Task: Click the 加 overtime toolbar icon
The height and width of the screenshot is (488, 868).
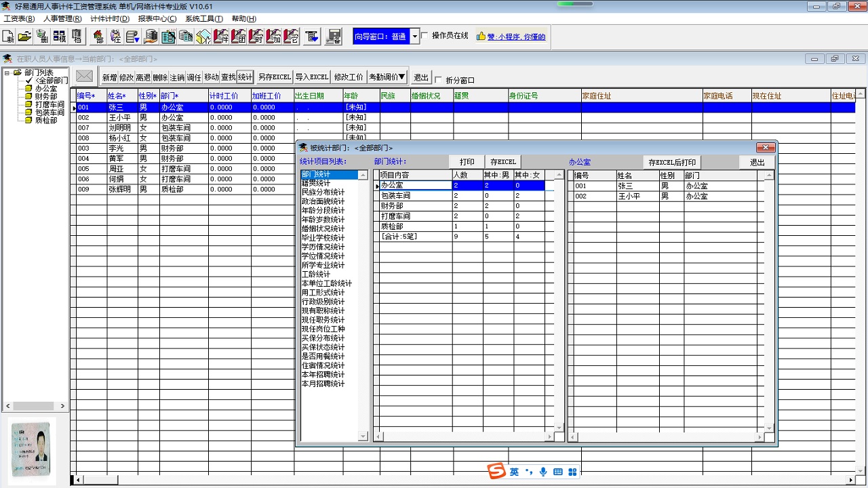Action: [274, 37]
